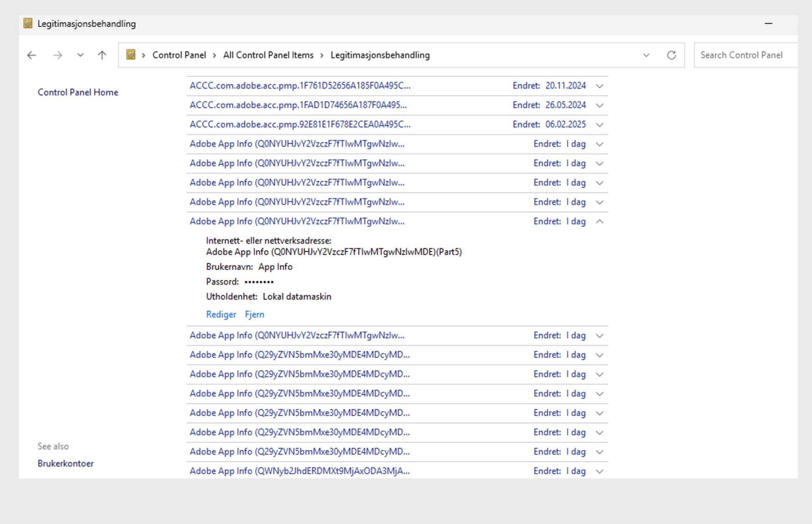
Task: Click the Control Panel breadcrumb
Action: (x=179, y=55)
